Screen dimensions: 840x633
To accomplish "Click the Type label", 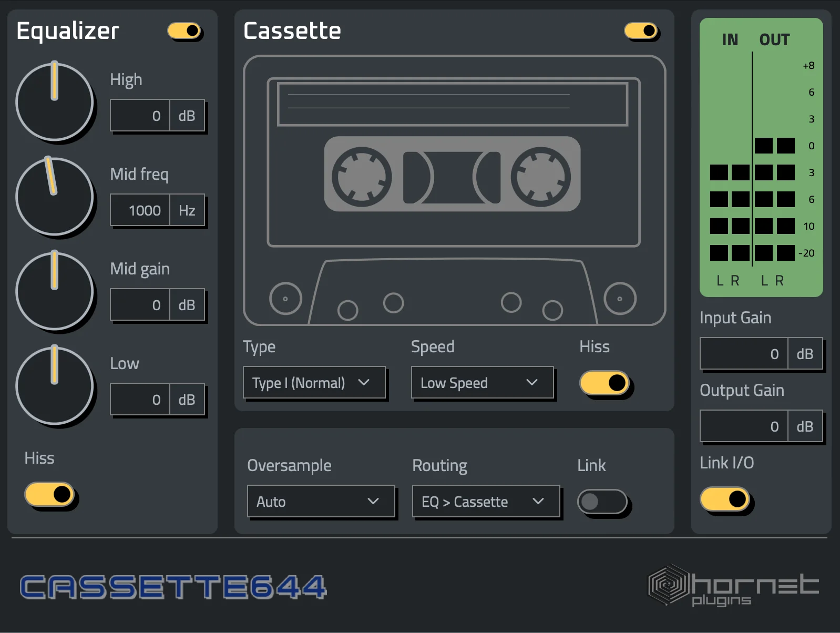I will point(259,347).
